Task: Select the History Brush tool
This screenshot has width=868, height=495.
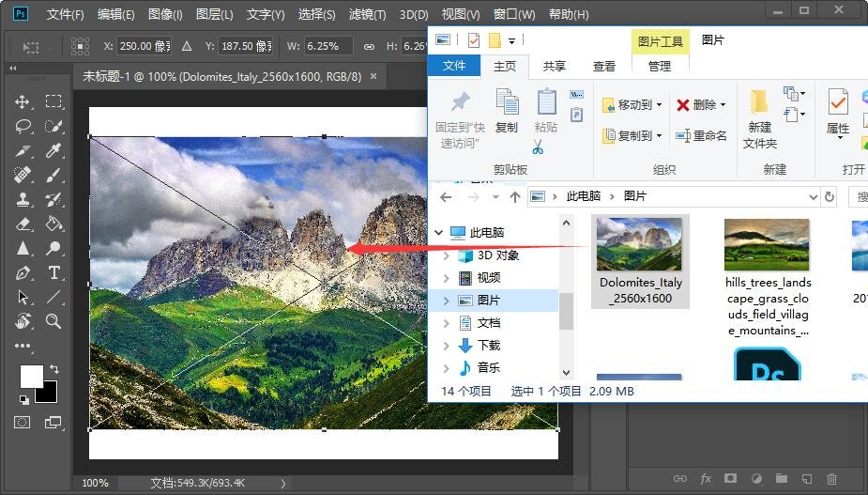Action: click(53, 199)
